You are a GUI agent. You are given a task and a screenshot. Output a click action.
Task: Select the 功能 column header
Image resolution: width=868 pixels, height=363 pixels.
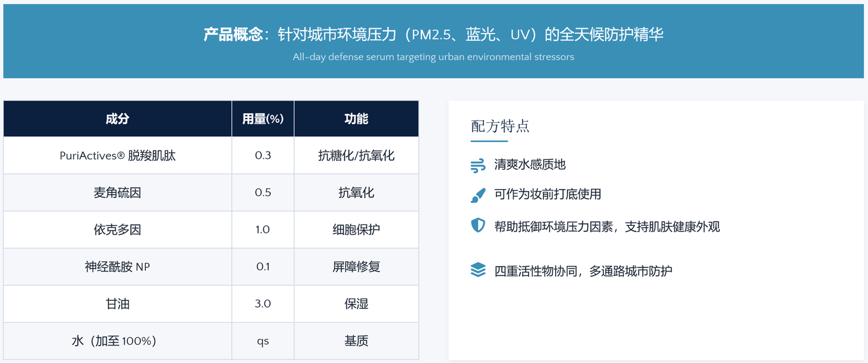(356, 119)
